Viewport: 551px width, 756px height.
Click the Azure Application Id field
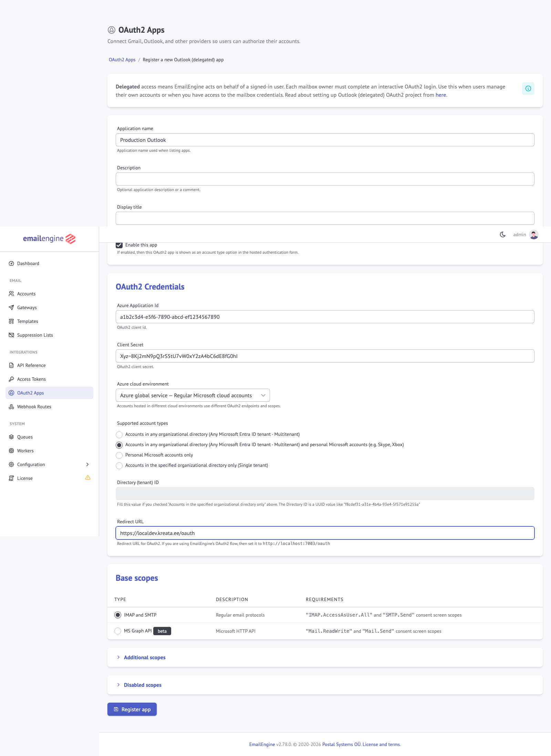click(325, 317)
